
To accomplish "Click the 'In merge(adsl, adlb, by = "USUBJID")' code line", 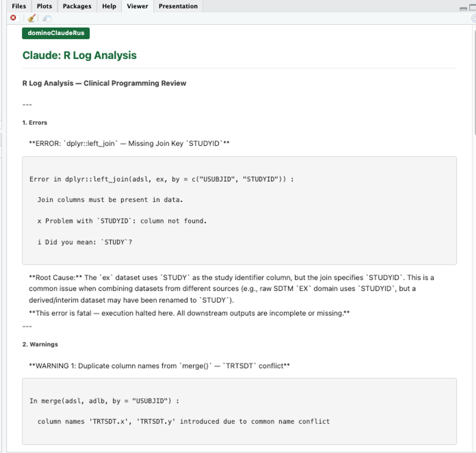I will click(x=104, y=401).
